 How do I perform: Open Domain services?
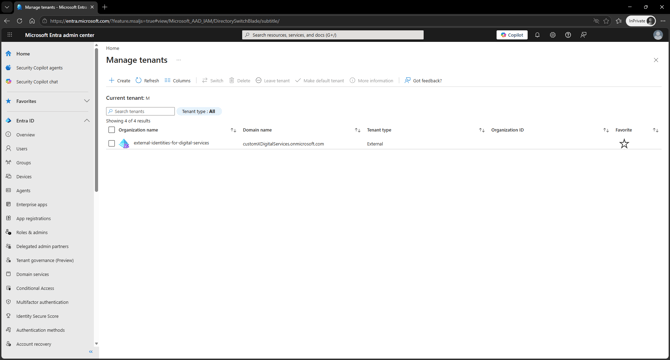32,274
